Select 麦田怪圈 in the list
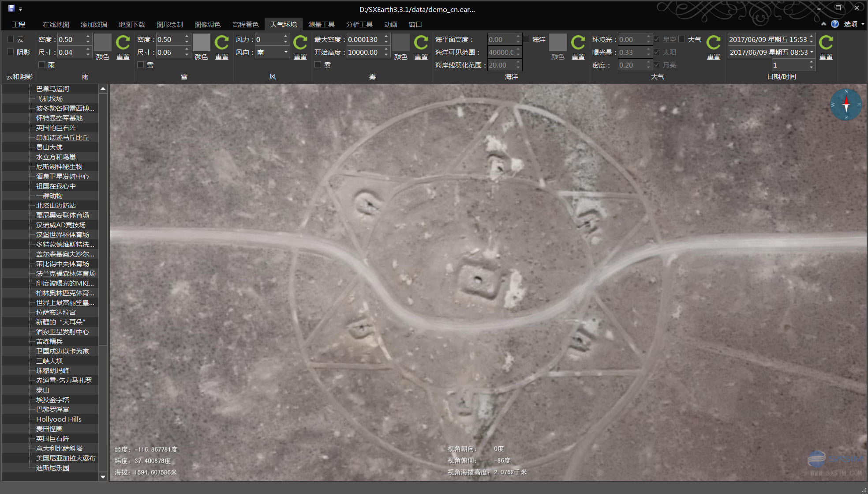The width and height of the screenshot is (868, 494). tap(49, 429)
